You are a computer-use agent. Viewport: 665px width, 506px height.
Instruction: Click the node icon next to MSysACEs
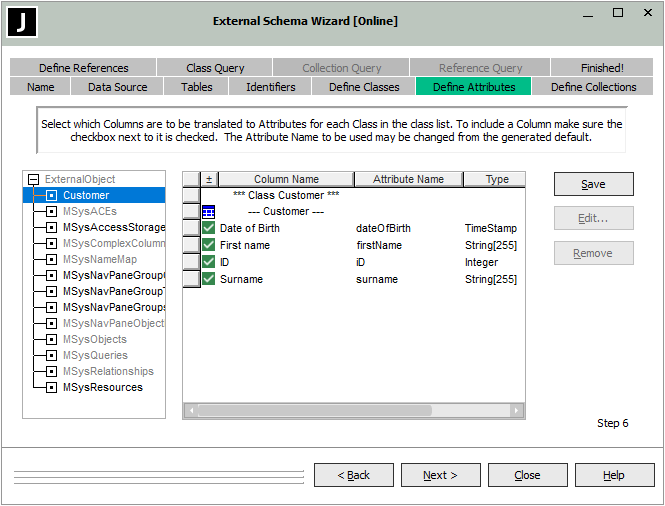click(x=51, y=211)
